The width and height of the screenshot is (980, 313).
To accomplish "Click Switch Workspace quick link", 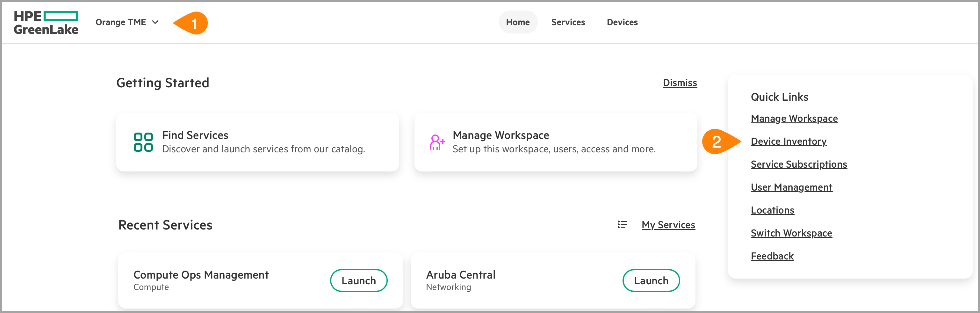I will pyautogui.click(x=791, y=233).
